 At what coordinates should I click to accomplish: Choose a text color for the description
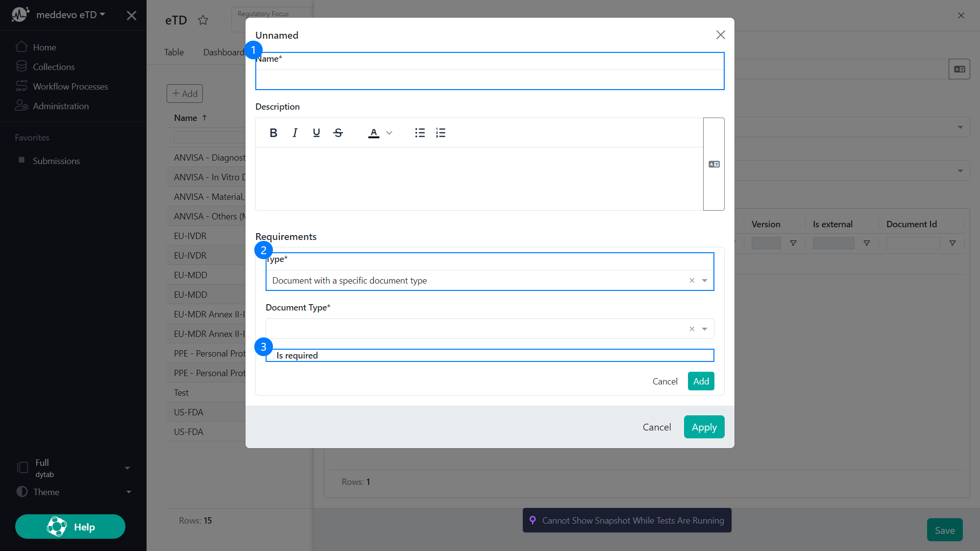[373, 132]
